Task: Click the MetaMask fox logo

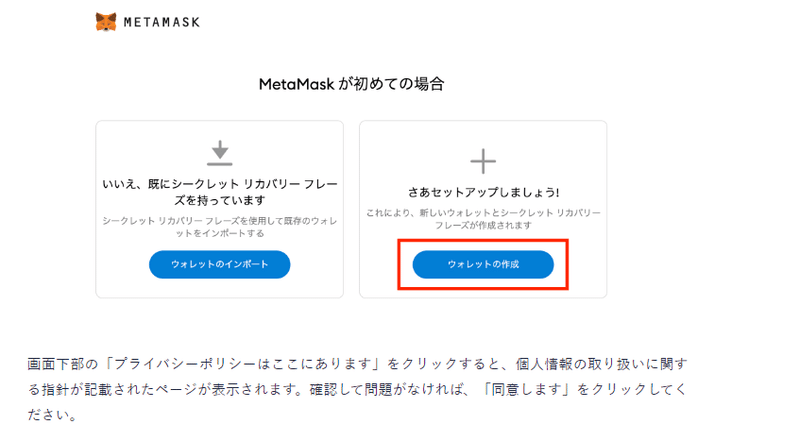Action: point(106,22)
